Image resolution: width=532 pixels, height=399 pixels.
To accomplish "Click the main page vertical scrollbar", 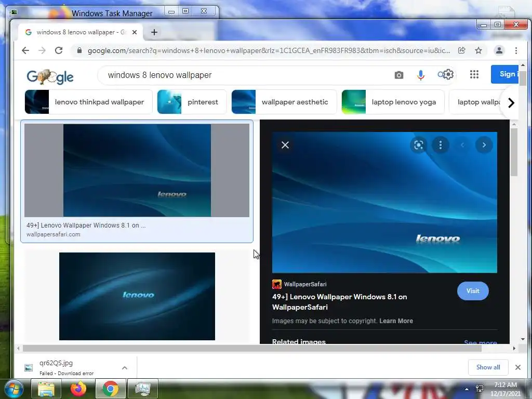I will point(523,79).
